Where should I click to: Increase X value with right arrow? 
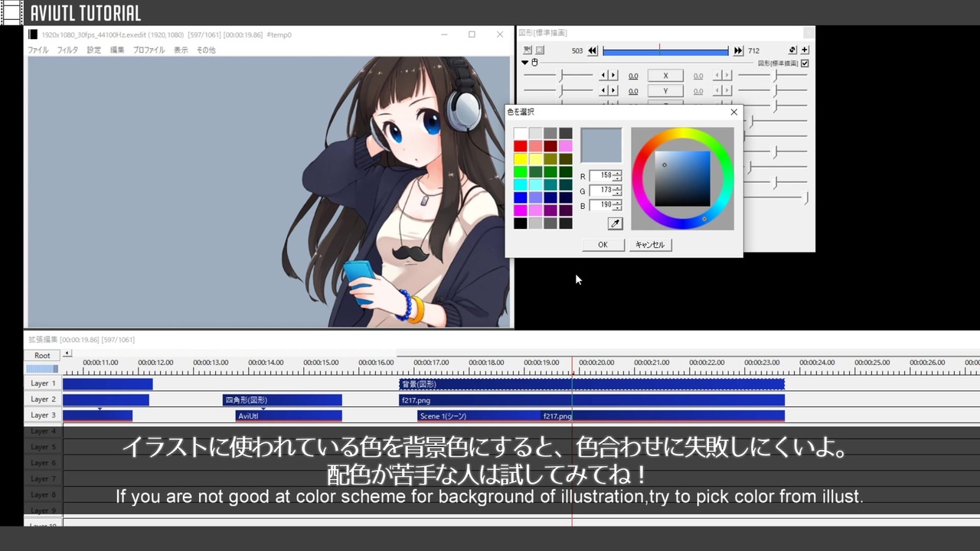[x=613, y=76]
